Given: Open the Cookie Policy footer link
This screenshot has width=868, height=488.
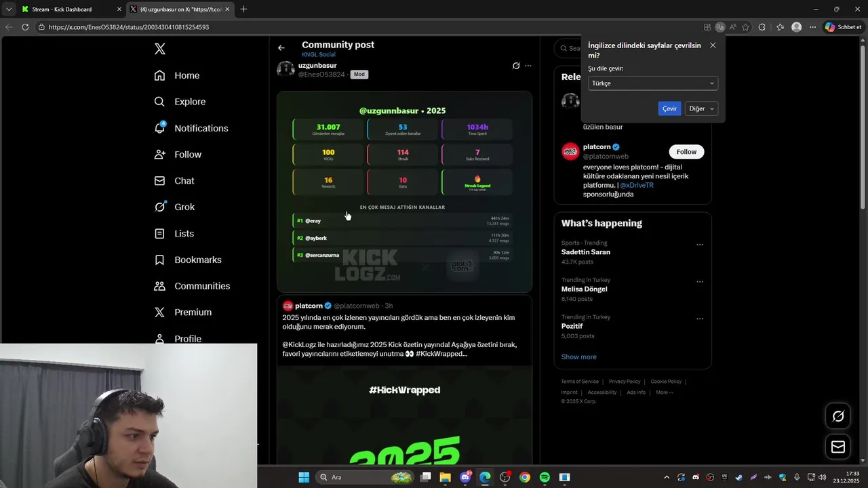Looking at the screenshot, I should [666, 382].
